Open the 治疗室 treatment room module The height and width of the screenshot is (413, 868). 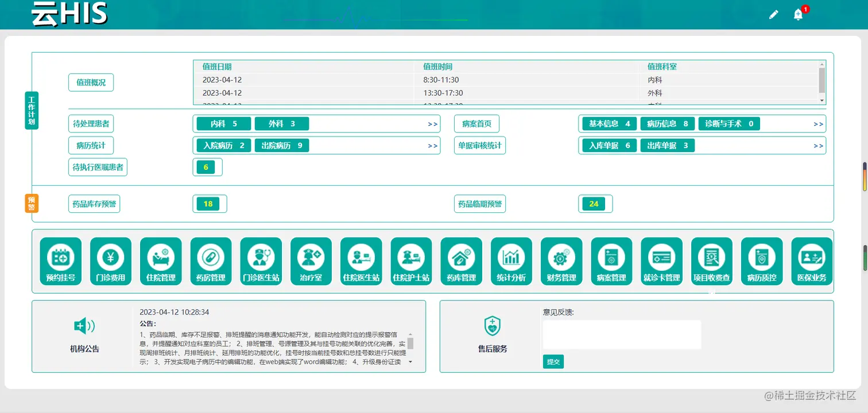311,262
